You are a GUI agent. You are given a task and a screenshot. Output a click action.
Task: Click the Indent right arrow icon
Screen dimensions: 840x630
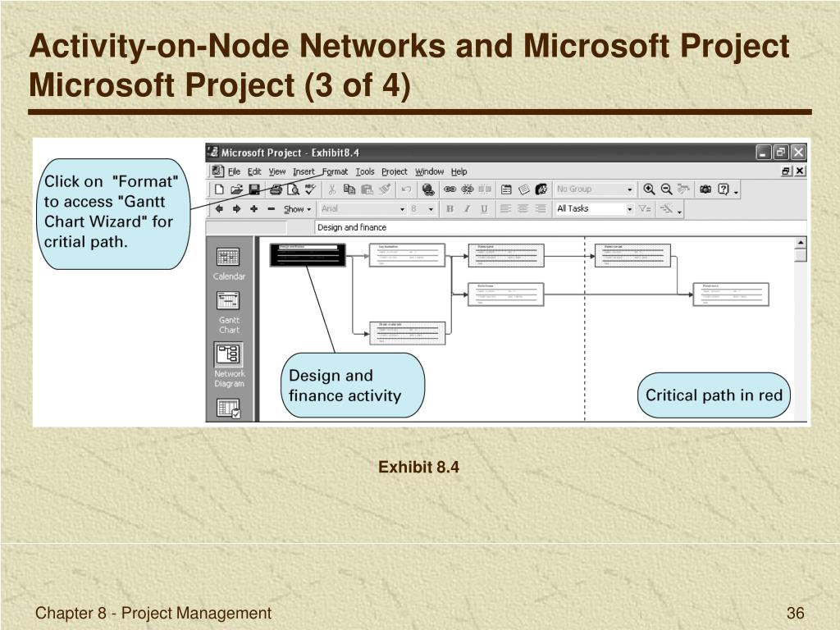[x=236, y=209]
